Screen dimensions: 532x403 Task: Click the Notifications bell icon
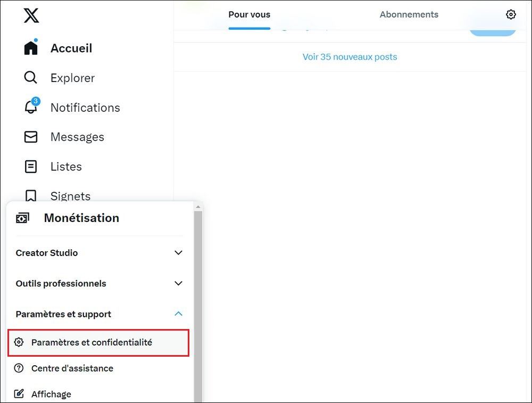[30, 107]
